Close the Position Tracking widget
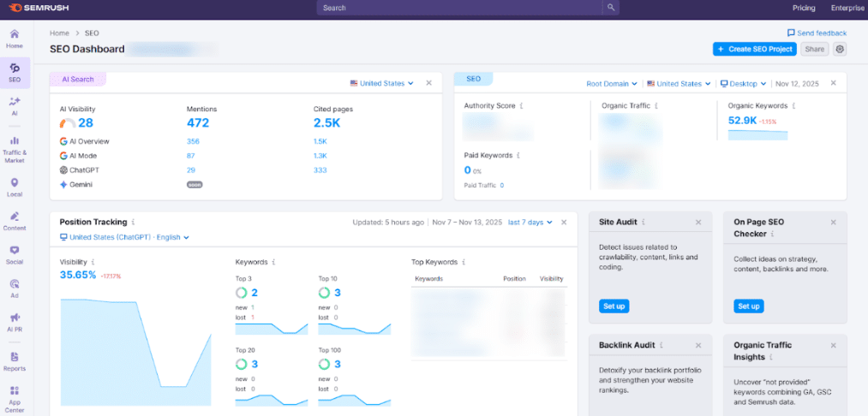This screenshot has width=868, height=416. [564, 222]
